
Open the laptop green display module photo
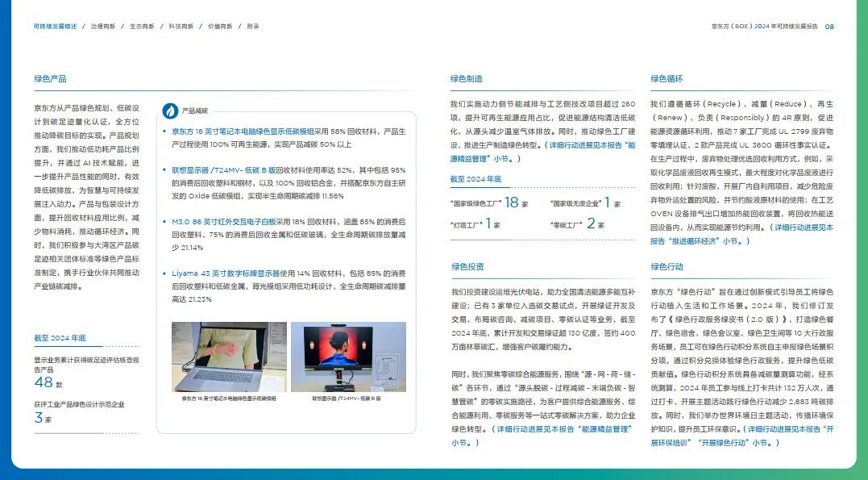[229, 357]
